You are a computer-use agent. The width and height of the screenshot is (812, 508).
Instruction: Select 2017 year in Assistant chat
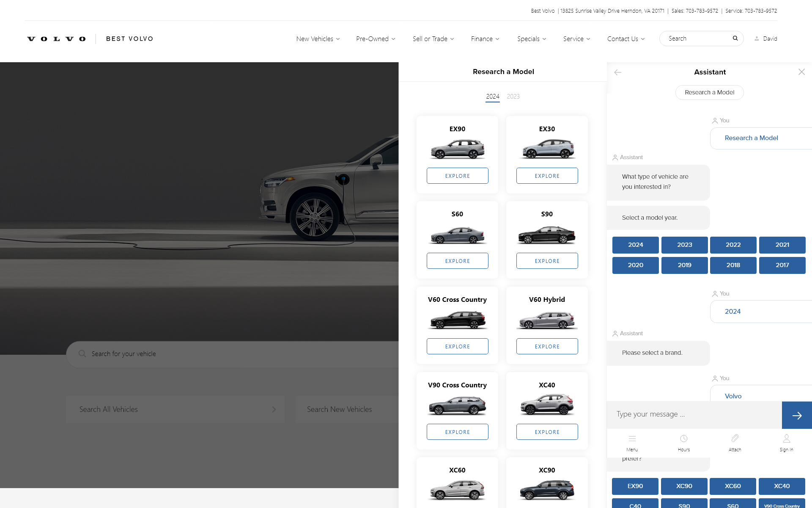[x=782, y=265]
